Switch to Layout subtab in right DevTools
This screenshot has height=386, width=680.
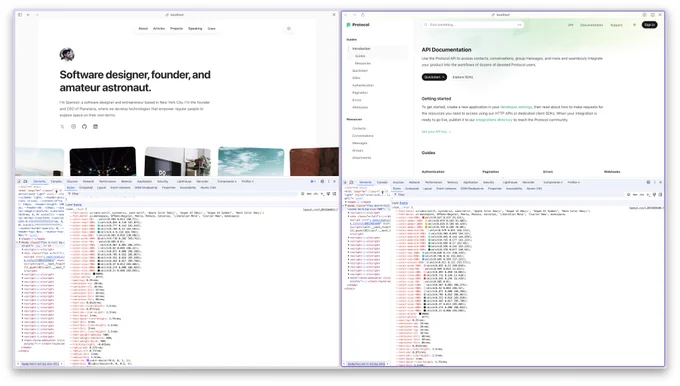[x=427, y=189]
